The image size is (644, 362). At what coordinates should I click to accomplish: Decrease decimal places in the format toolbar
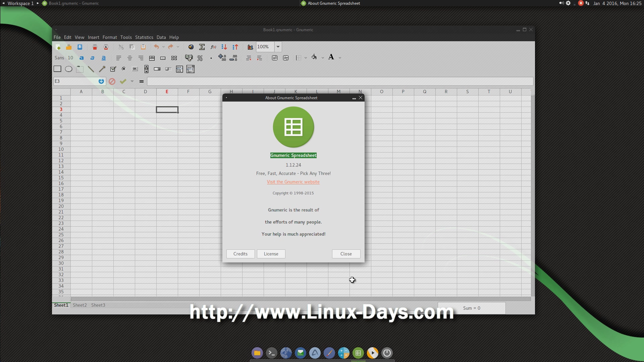click(x=233, y=58)
